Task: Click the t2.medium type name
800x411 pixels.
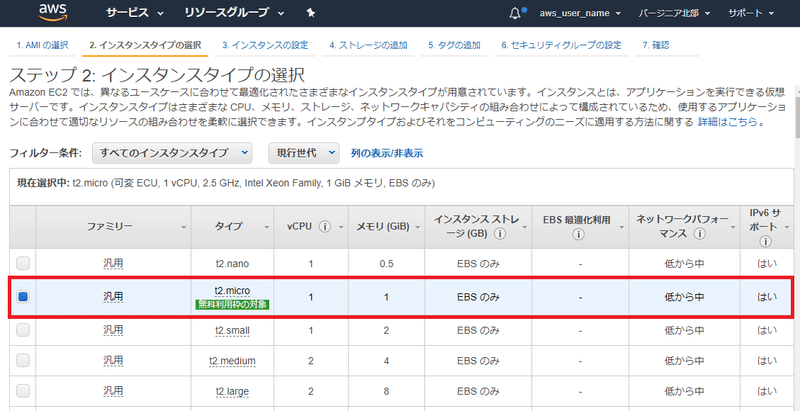Action: tap(232, 361)
